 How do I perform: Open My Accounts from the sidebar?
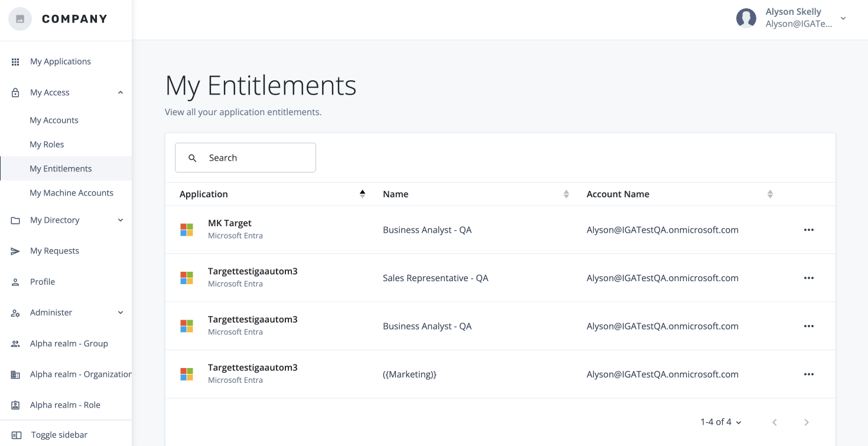click(54, 120)
